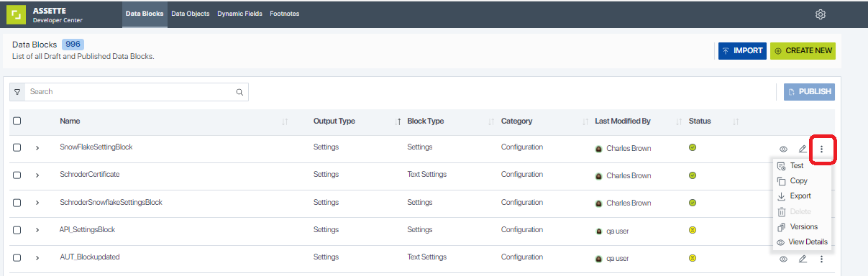Click the SnowFlakeSettingBlock name

(96, 147)
